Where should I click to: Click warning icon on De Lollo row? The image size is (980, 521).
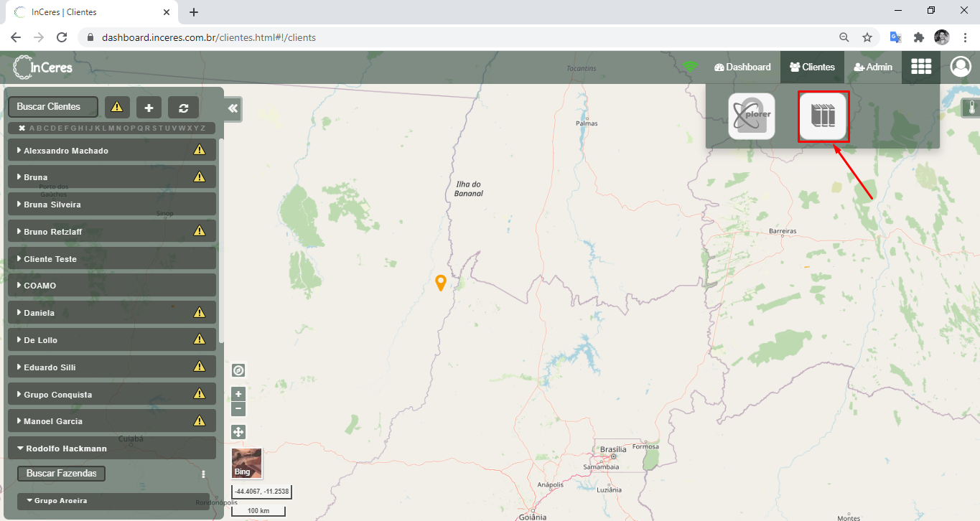tap(200, 339)
